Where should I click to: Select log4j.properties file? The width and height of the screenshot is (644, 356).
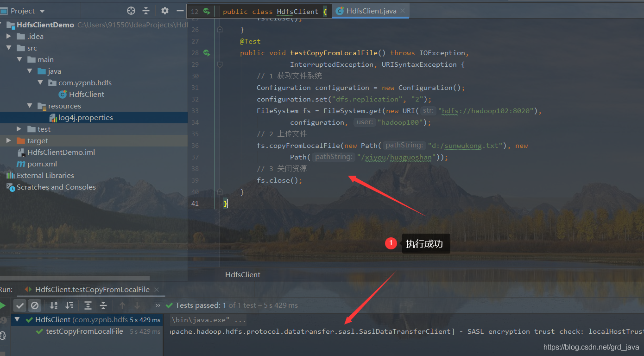point(86,117)
